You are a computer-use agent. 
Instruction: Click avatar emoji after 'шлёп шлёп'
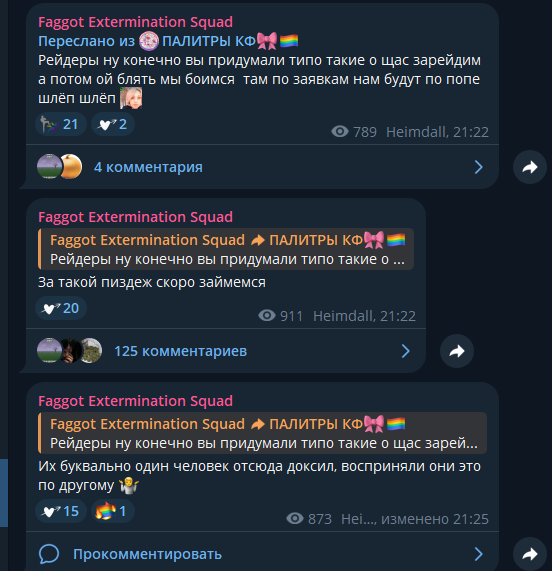(x=131, y=98)
